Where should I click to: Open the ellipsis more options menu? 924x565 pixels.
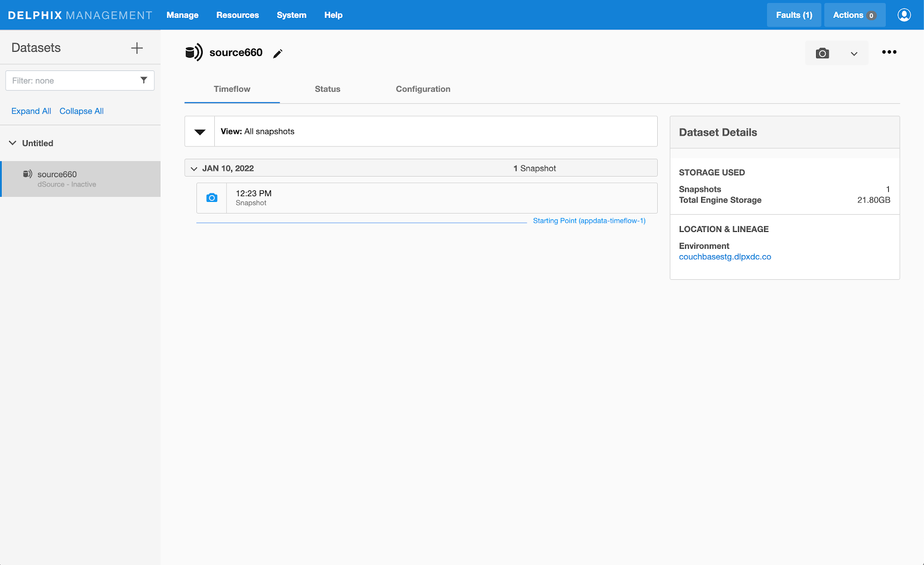[x=889, y=52]
